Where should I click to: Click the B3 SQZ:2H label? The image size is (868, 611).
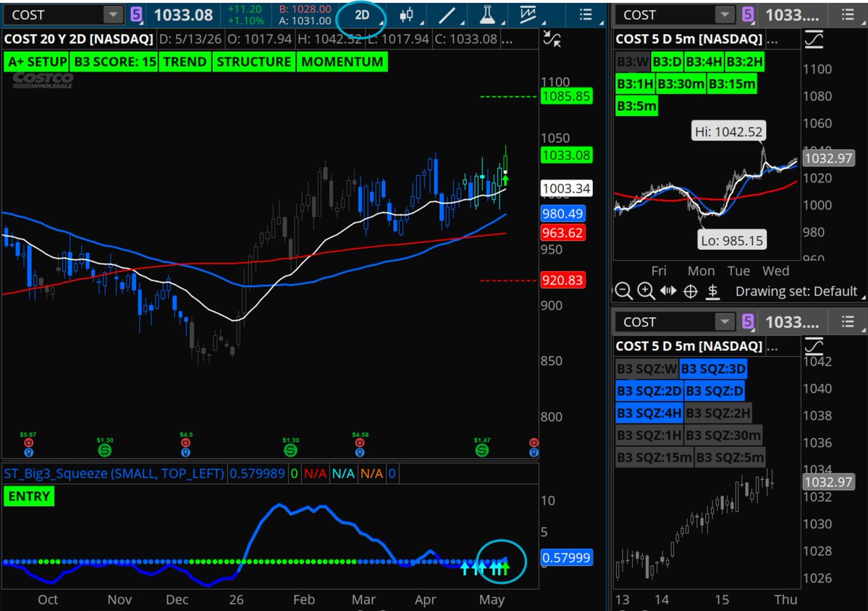point(718,413)
